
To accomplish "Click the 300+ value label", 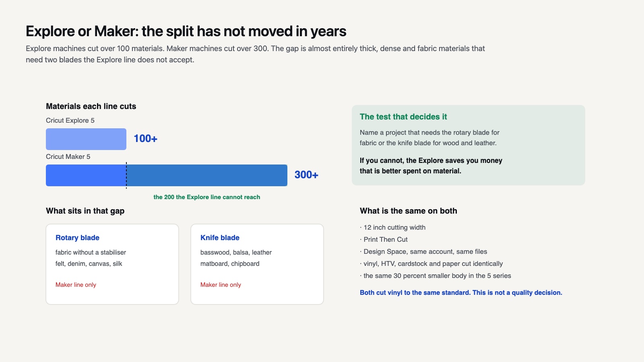I will tap(306, 175).
